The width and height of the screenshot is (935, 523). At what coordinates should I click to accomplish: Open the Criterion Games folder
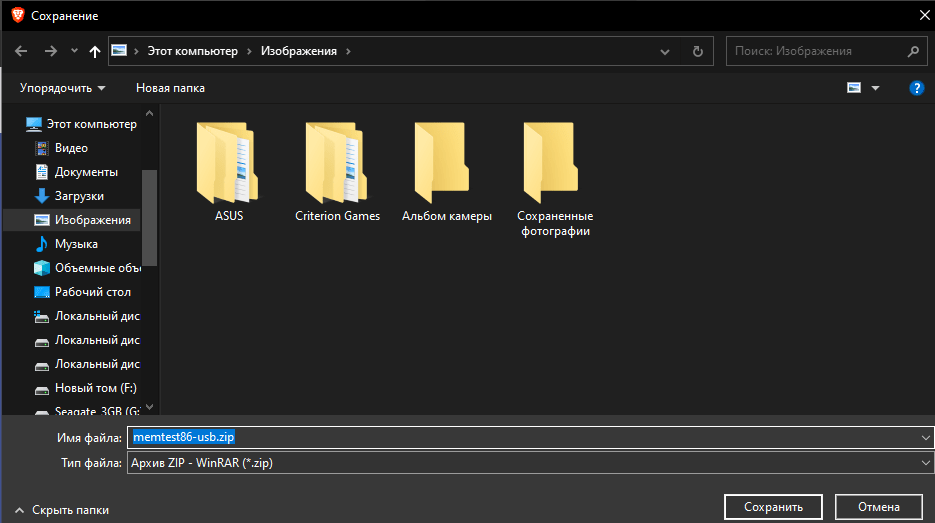[337, 170]
